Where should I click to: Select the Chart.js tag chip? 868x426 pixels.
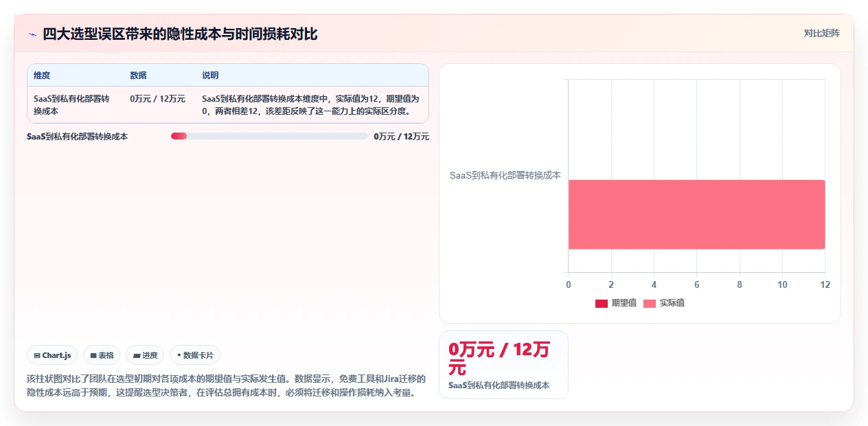click(52, 355)
